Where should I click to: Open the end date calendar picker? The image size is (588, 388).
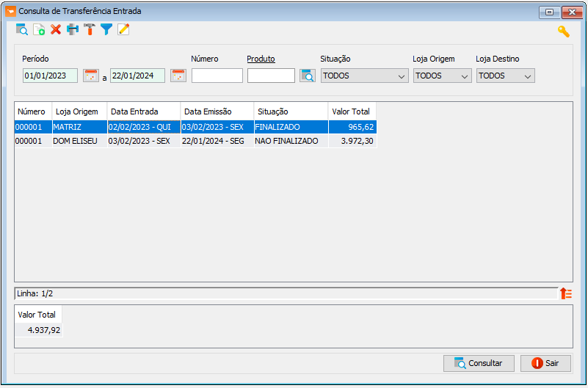click(x=178, y=76)
